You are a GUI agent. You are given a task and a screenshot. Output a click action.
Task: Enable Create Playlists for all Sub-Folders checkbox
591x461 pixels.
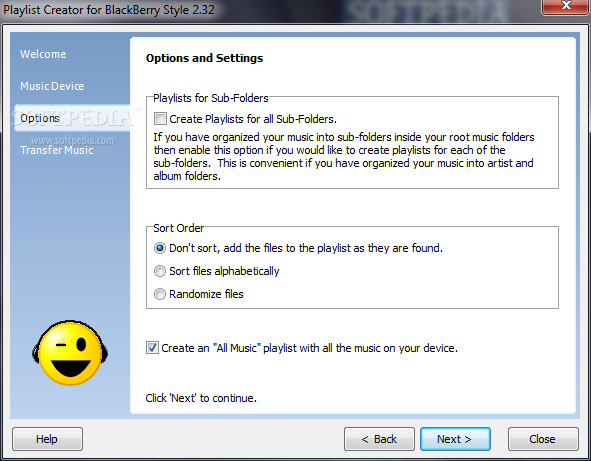pos(160,119)
